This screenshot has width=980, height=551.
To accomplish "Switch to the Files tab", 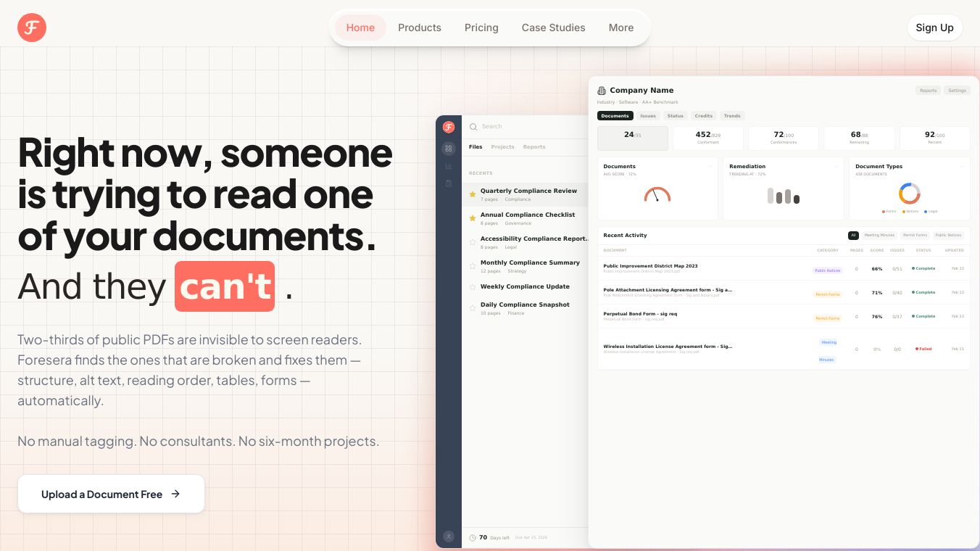I will 476,147.
